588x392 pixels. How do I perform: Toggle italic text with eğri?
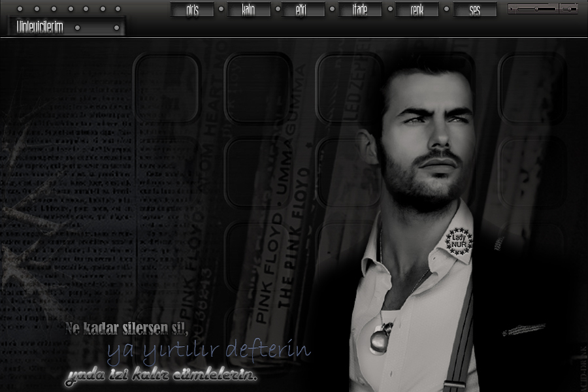point(303,10)
